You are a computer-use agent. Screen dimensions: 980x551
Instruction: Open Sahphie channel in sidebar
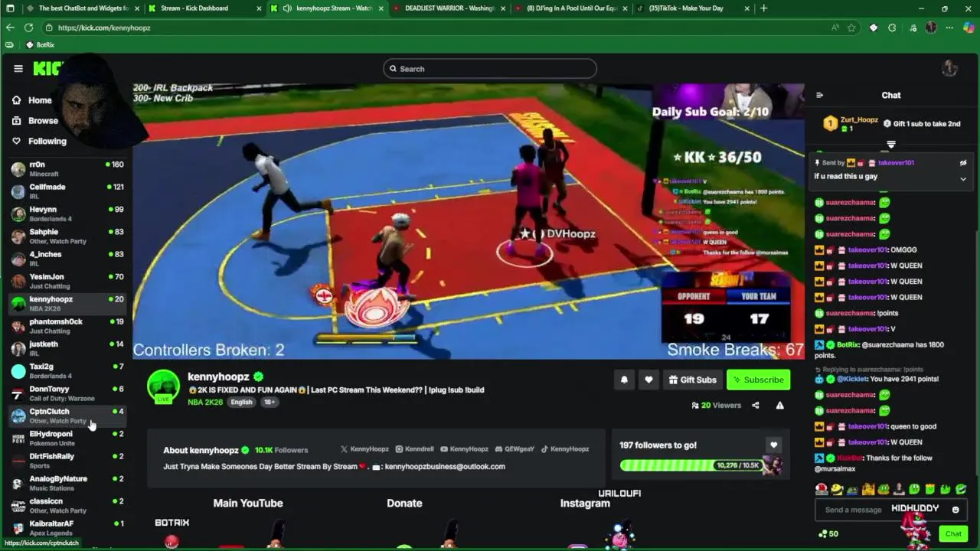[67, 236]
